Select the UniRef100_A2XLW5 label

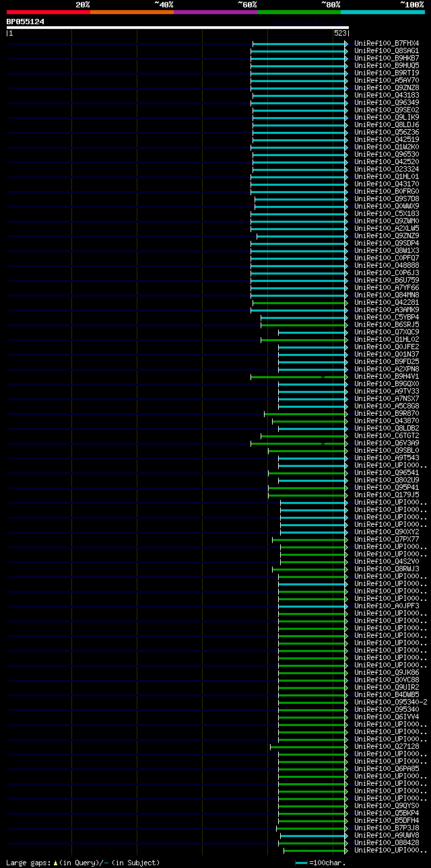[x=387, y=228]
